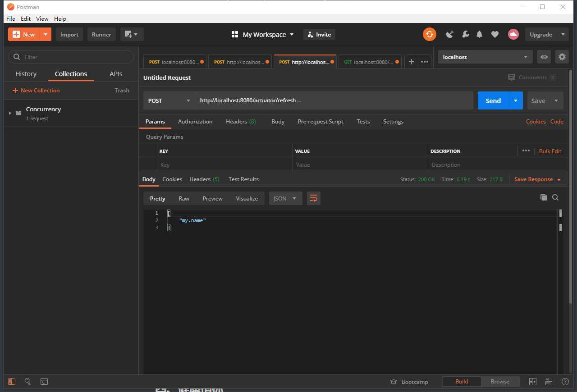Click New Collection link

tap(36, 90)
